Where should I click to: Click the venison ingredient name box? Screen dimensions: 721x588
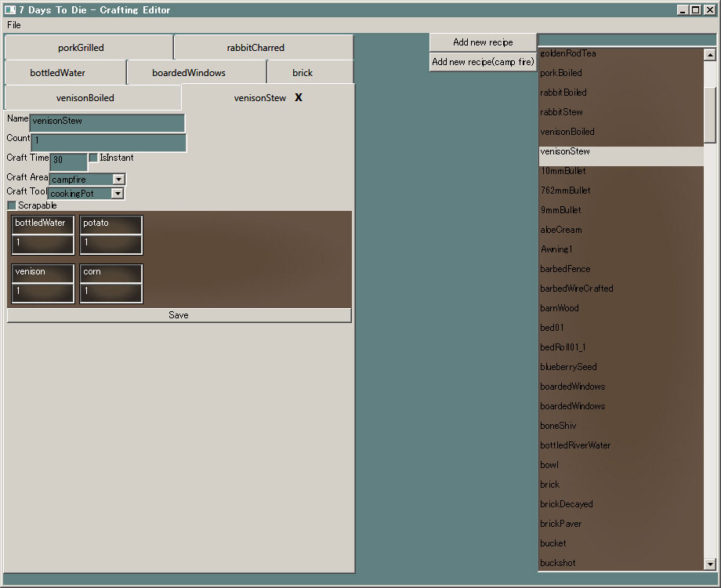point(43,274)
